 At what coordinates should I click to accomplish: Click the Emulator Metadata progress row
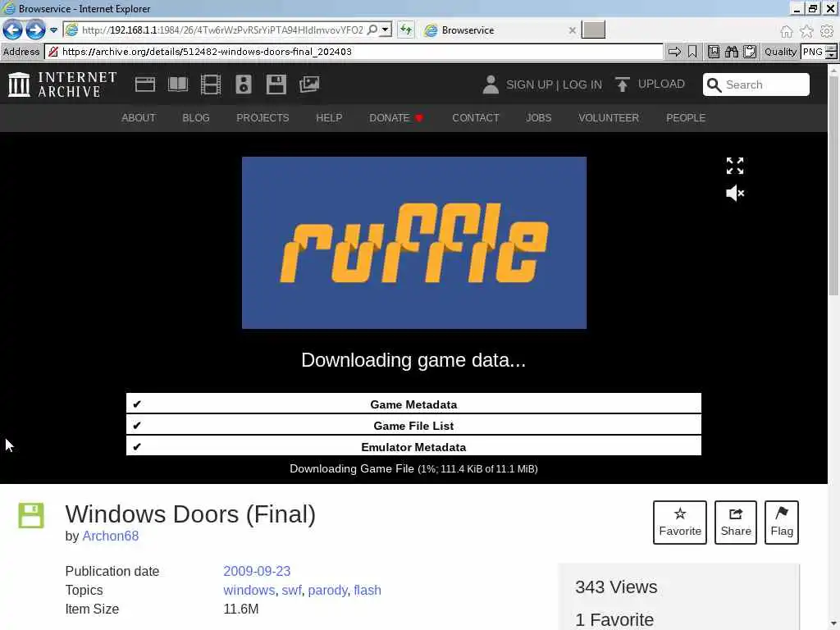pyautogui.click(x=413, y=445)
